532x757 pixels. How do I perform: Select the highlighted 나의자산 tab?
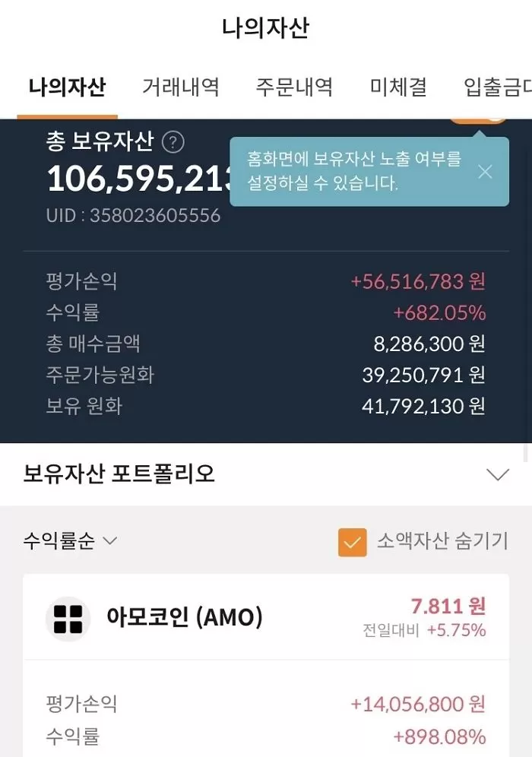(x=67, y=87)
